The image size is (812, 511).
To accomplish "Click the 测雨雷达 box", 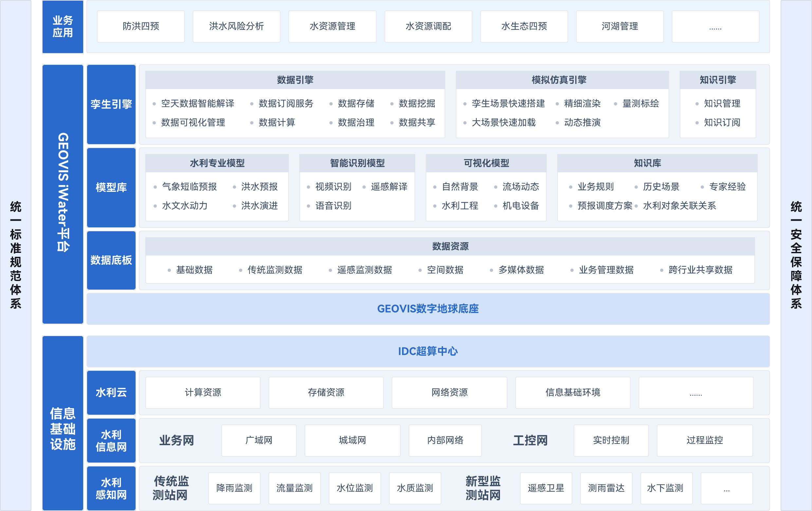I will coord(606,488).
